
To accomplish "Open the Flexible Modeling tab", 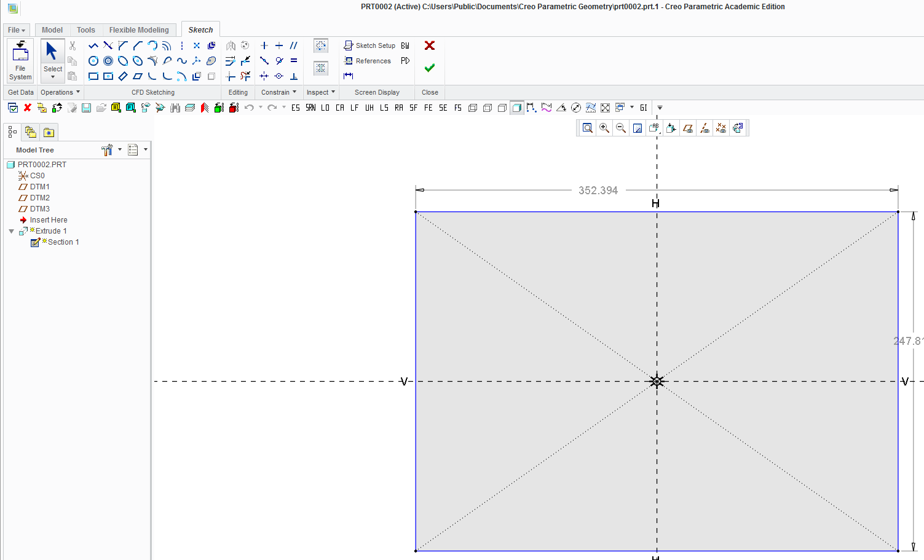I will pyautogui.click(x=139, y=30).
